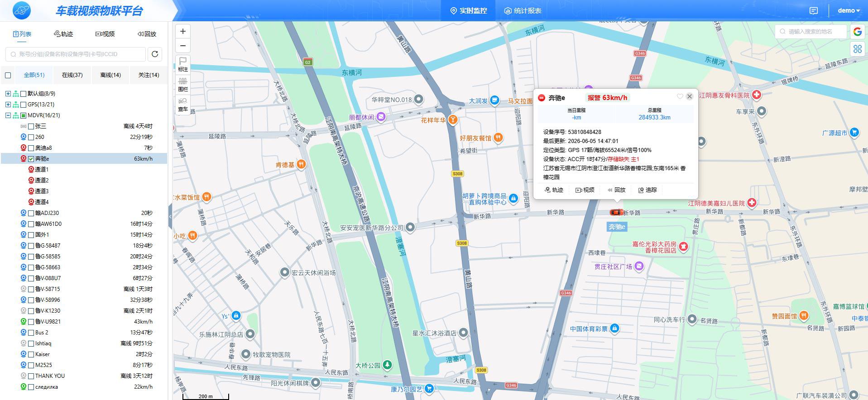Switch to the 列表 tab
Screen dimensions: 868x400
point(22,34)
